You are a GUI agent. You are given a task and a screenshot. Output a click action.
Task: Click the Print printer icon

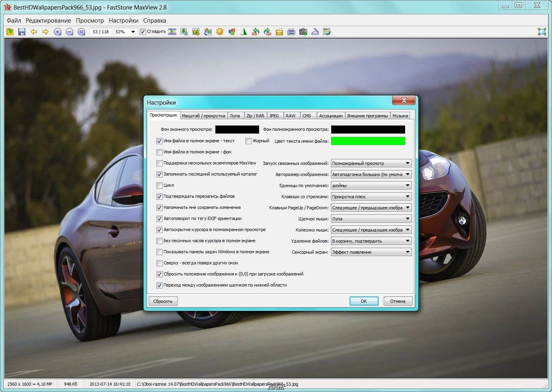coord(291,32)
